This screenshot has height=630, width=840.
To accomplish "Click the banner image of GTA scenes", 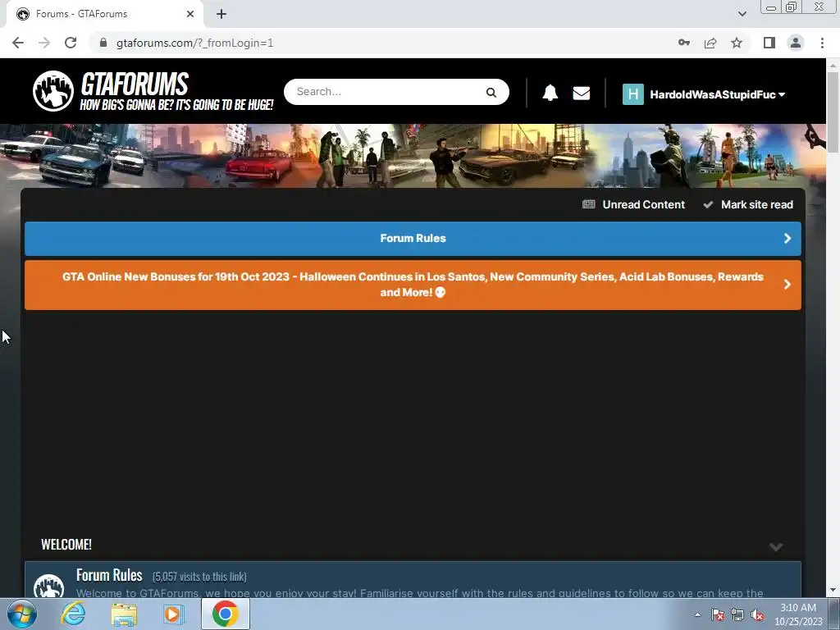I will coord(413,156).
